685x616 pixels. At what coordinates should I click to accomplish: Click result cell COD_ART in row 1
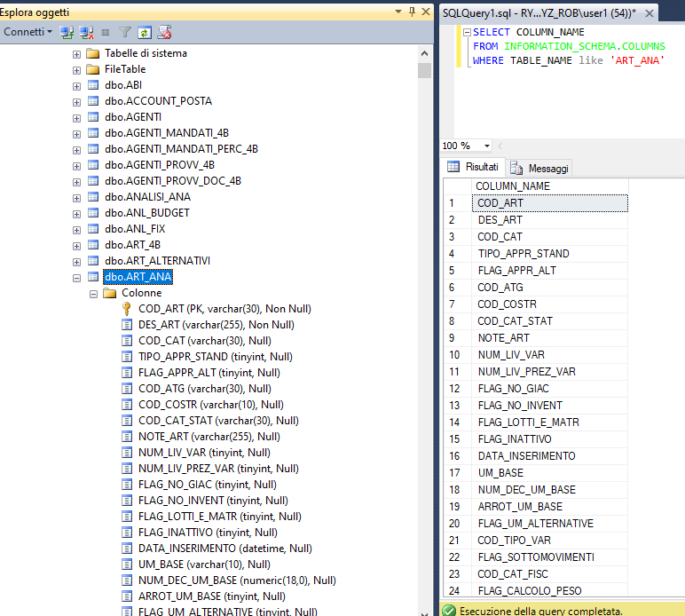click(550, 203)
